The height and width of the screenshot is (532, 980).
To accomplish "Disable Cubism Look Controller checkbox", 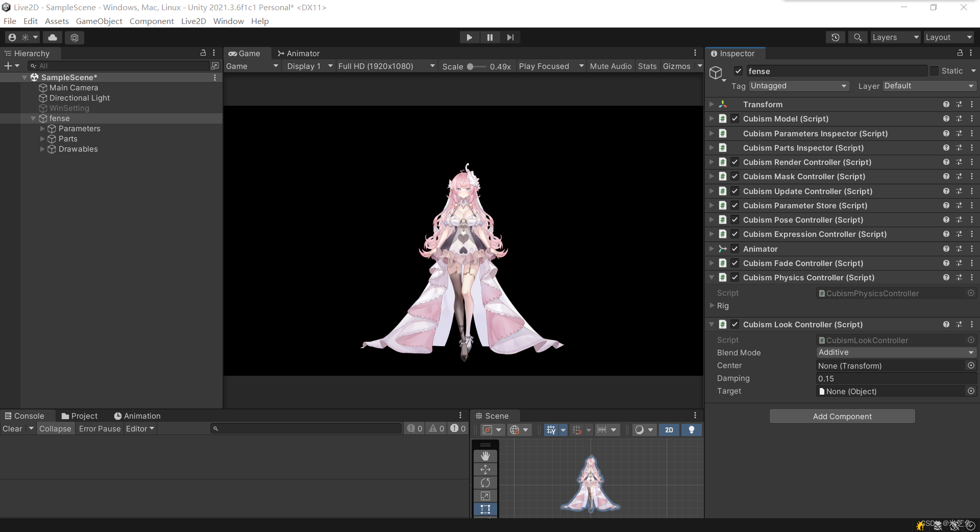I will pos(735,324).
